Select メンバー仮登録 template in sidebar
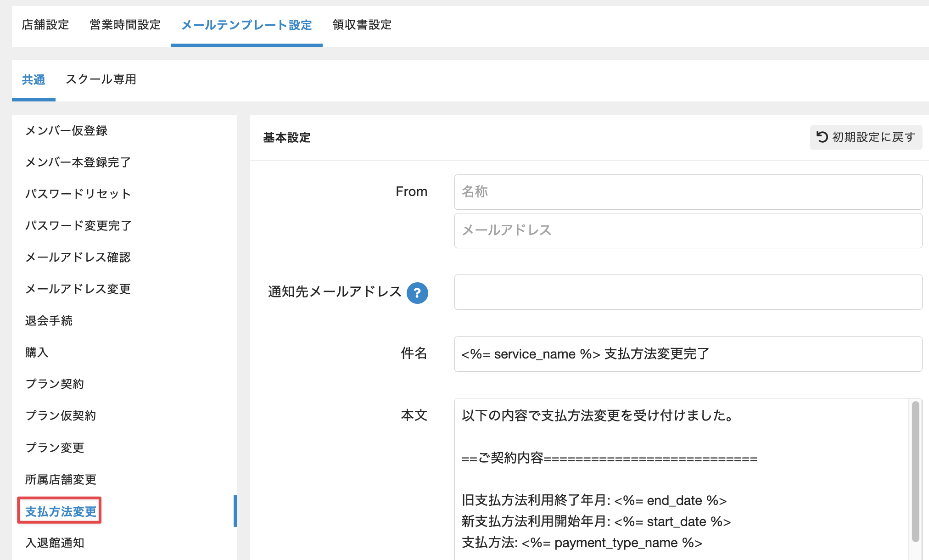929x560 pixels. pyautogui.click(x=66, y=131)
